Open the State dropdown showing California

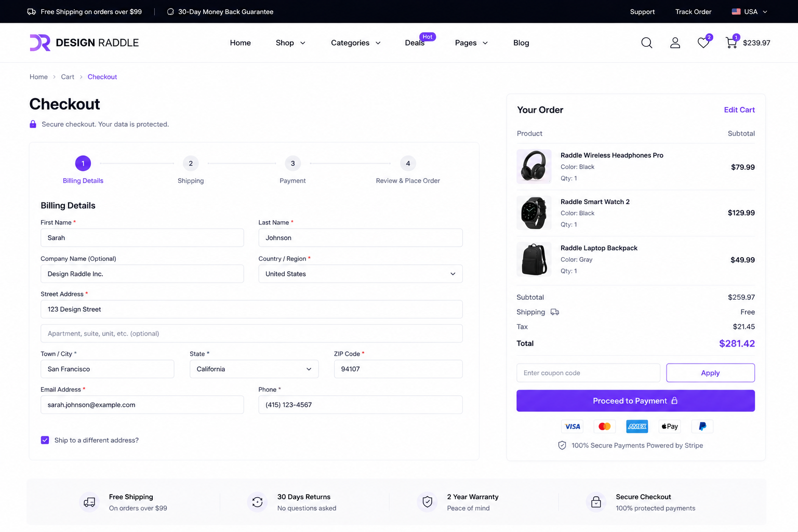pos(254,369)
